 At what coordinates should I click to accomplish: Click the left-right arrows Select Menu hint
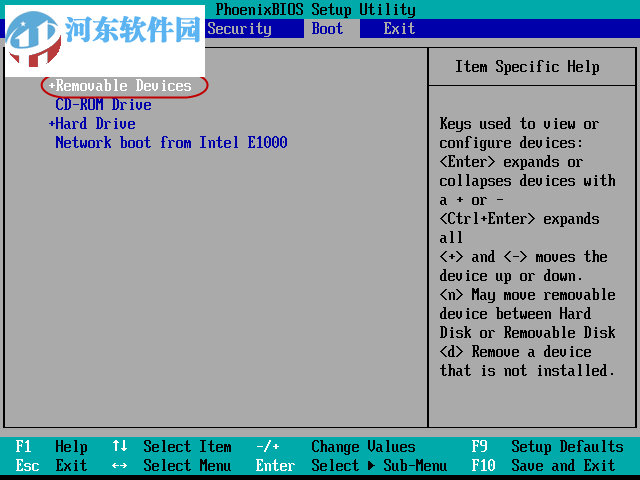click(172, 465)
